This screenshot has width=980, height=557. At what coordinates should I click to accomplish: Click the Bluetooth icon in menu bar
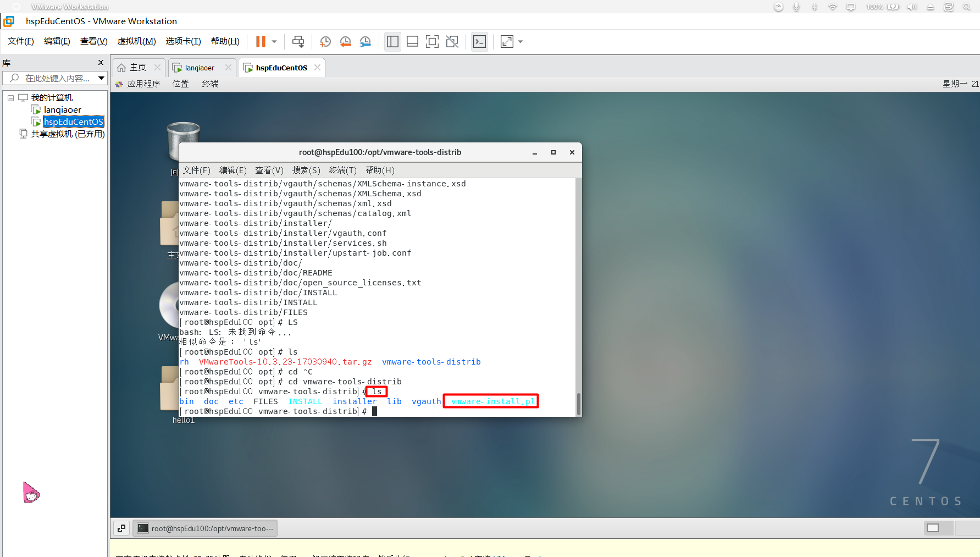[815, 7]
